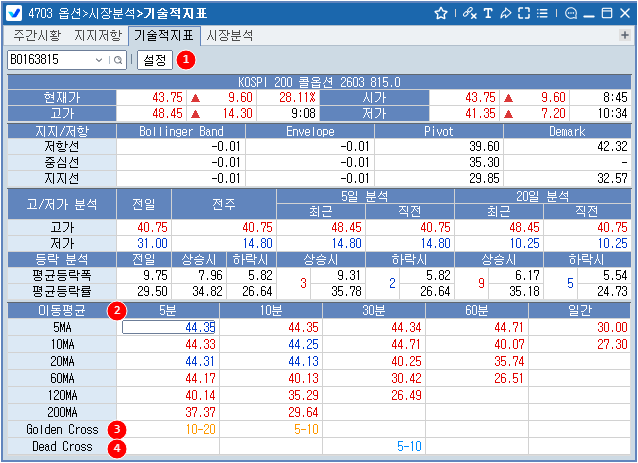Open the list menu icon in title bar

pyautogui.click(x=541, y=13)
